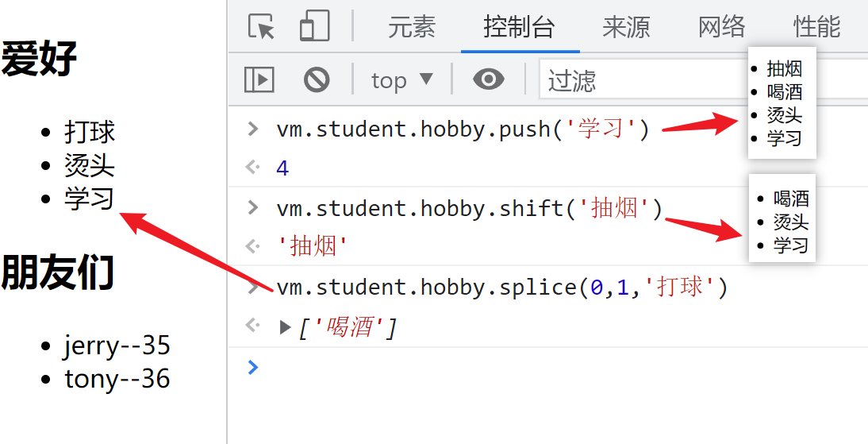Create live expression with eye icon
The width and height of the screenshot is (868, 444).
point(488,79)
